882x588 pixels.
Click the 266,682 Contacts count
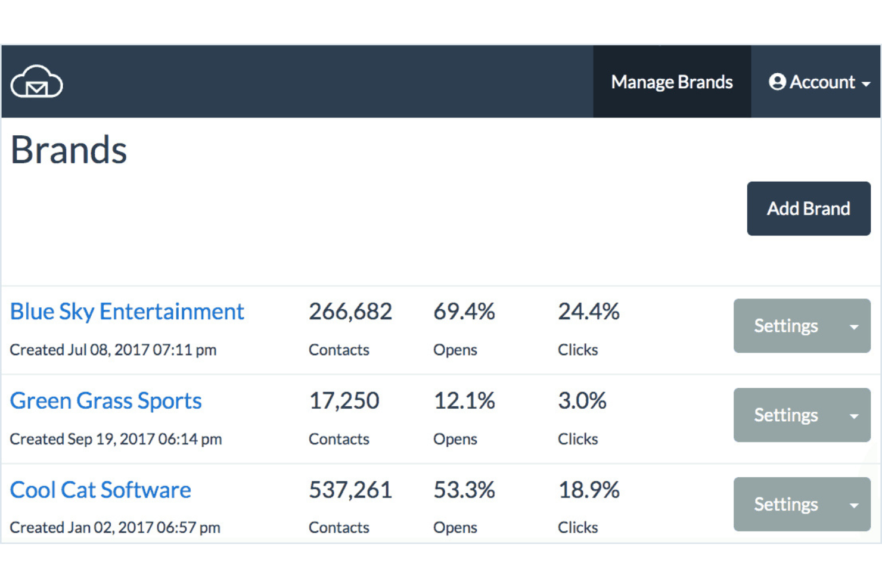[350, 311]
